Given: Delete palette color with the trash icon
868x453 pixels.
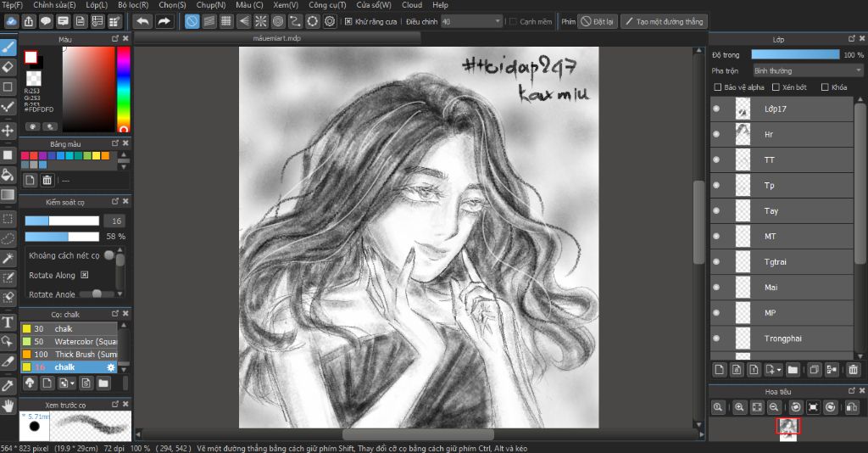Looking at the screenshot, I should pos(47,180).
